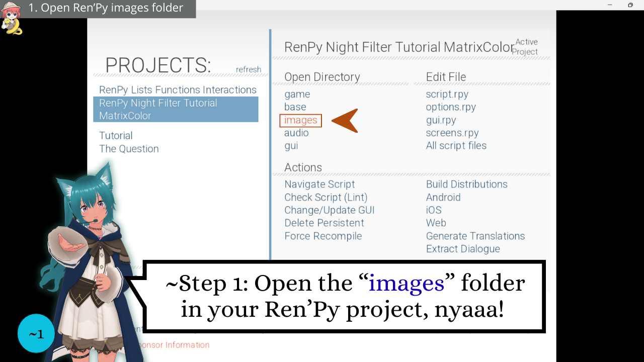Delete Persistent data
The image size is (644, 362).
[324, 223]
